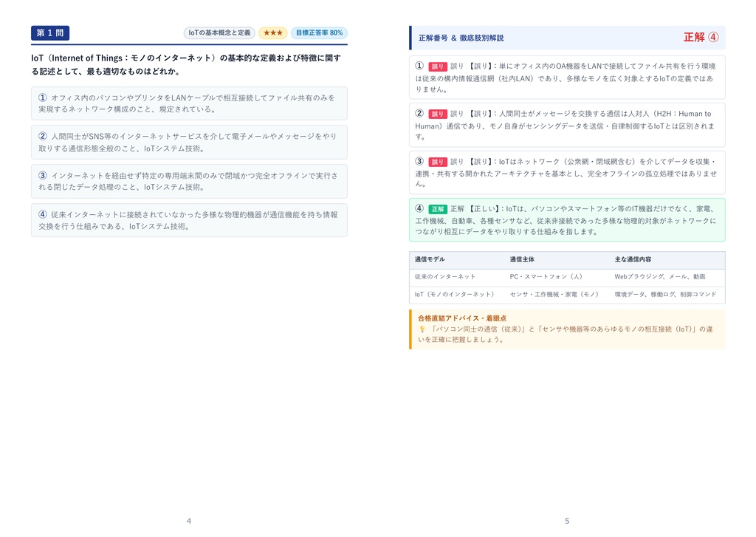Select answer option ④ about diverse physical devices
Viewport: 756px width, 537px height.
189,220
